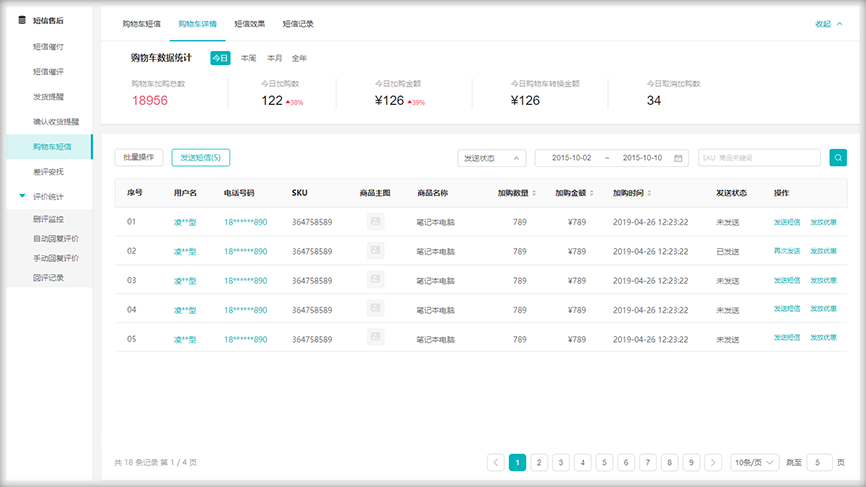The image size is (866, 487).
Task: Click sort arrows on 加购数量 column
Action: click(x=534, y=193)
